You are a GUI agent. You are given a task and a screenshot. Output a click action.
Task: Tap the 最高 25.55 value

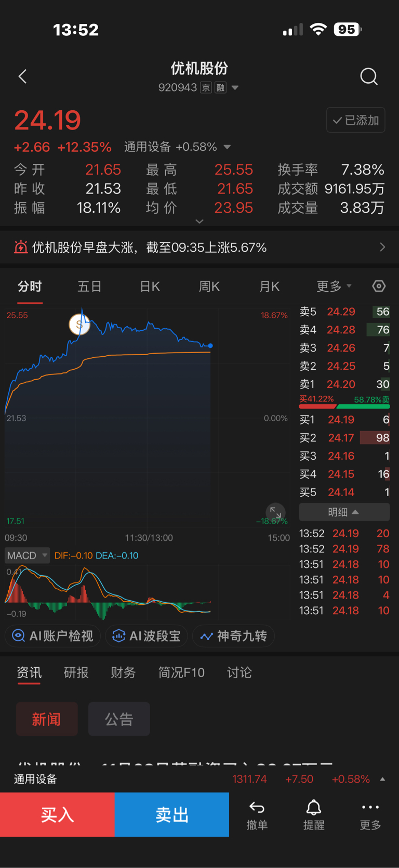click(x=234, y=170)
